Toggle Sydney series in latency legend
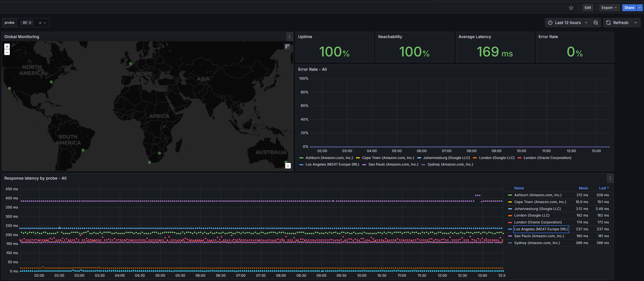This screenshot has height=281, width=644. click(x=537, y=243)
